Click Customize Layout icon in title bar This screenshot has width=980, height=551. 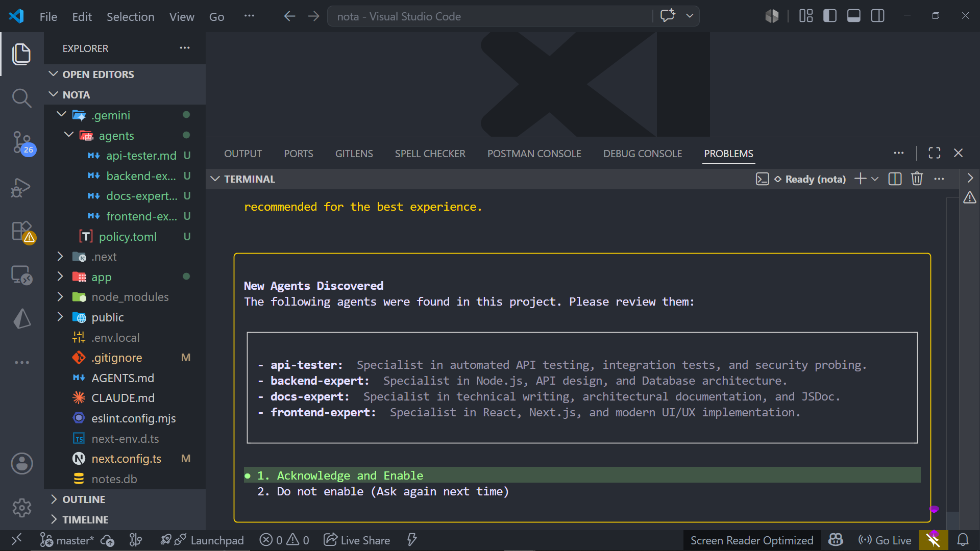pyautogui.click(x=806, y=16)
